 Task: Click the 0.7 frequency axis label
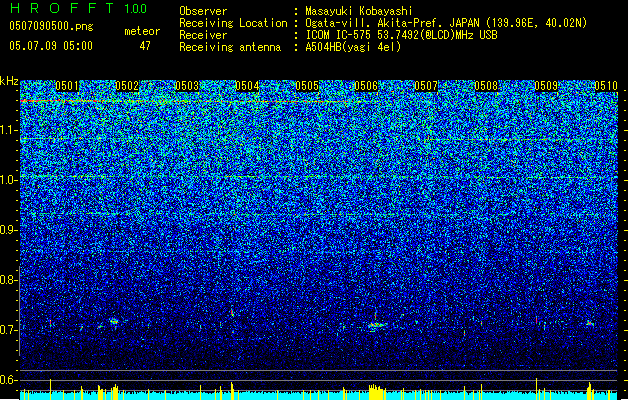[x=7, y=330]
